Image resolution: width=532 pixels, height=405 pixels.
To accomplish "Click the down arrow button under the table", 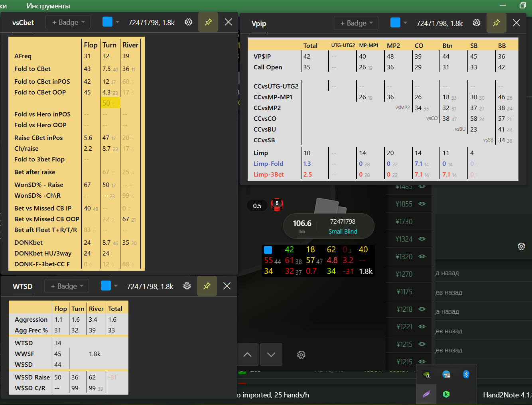I will click(x=271, y=355).
